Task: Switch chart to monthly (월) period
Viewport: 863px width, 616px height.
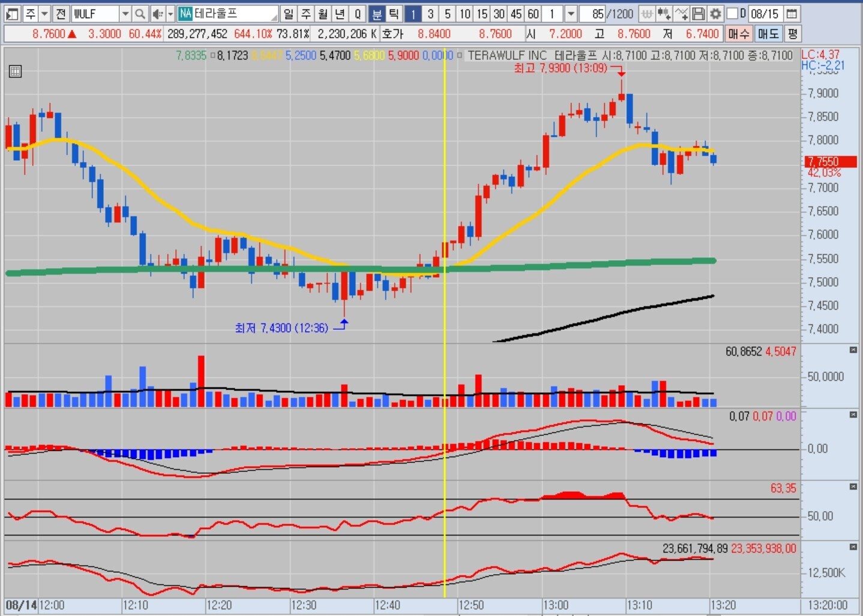Action: tap(323, 13)
